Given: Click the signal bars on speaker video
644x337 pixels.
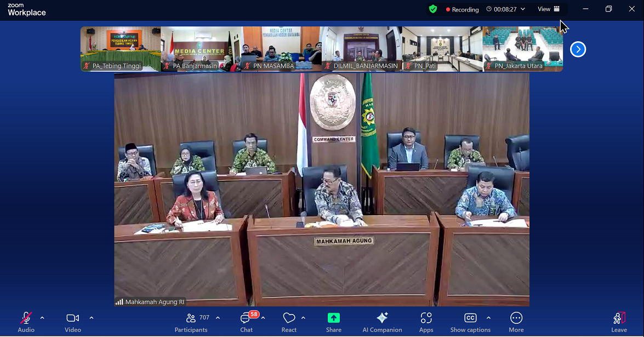Looking at the screenshot, I should click(119, 302).
